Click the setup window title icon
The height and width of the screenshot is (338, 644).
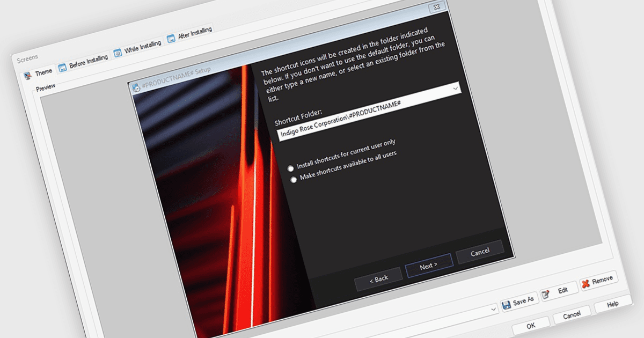(x=136, y=87)
